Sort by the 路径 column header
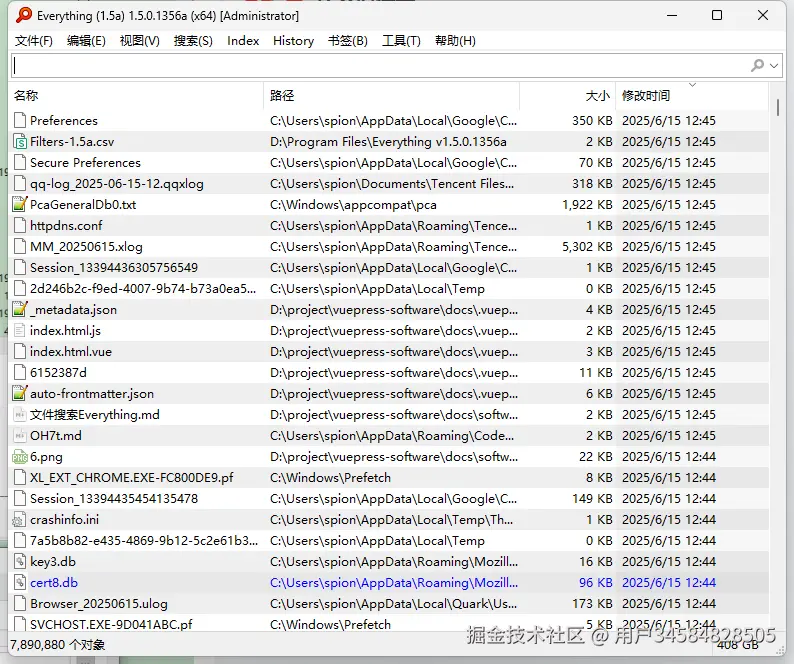Screen dimensions: 794x664 [391, 95]
